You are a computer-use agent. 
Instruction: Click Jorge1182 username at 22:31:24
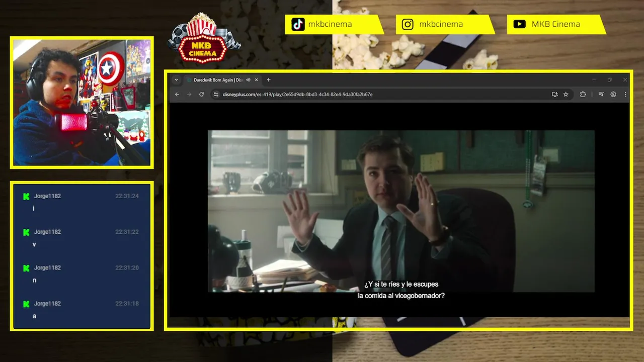tap(47, 196)
